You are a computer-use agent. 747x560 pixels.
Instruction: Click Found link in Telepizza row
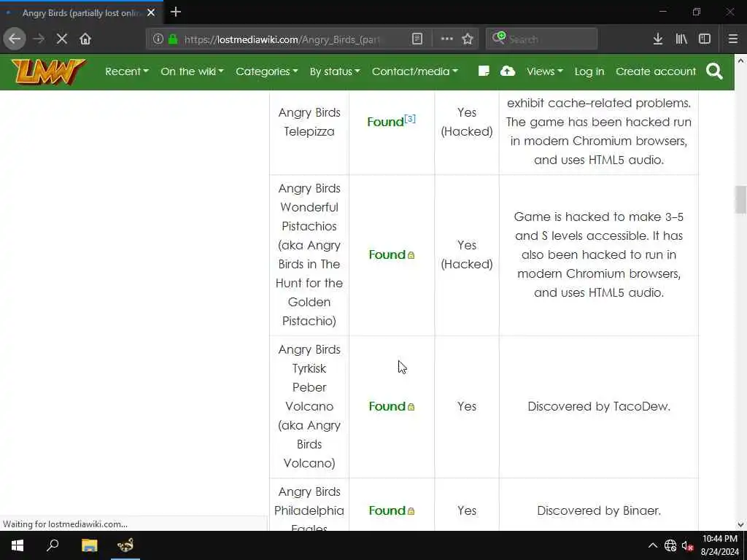385,122
